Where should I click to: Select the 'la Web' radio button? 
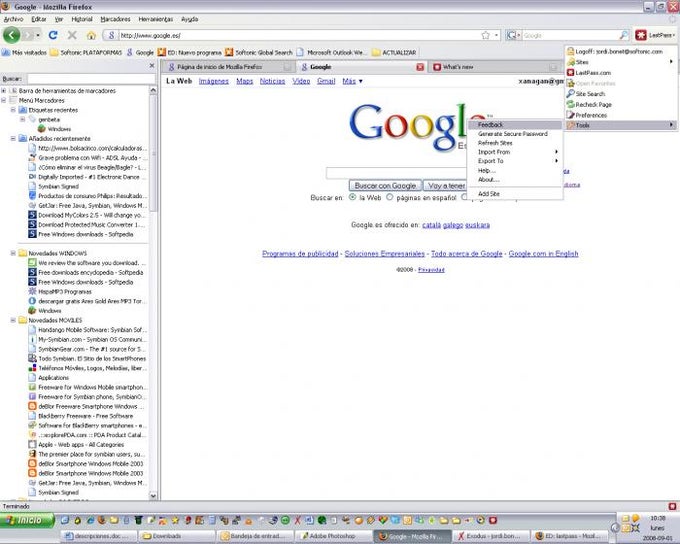352,197
